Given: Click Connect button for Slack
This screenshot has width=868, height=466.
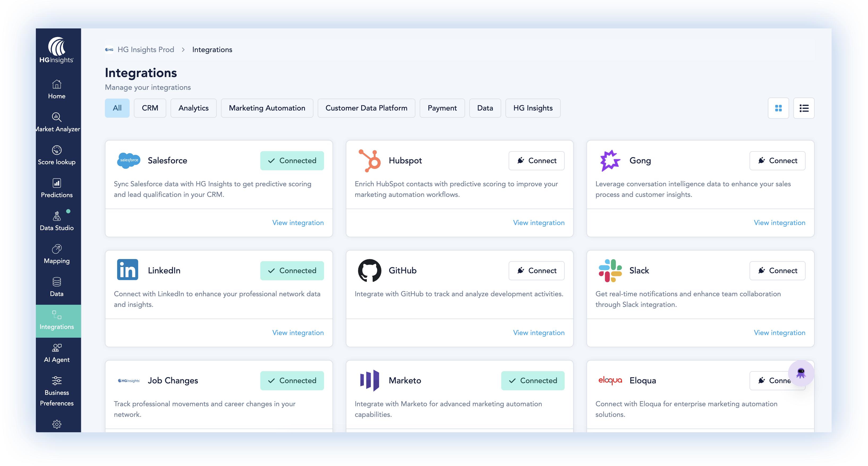Looking at the screenshot, I should 777,270.
